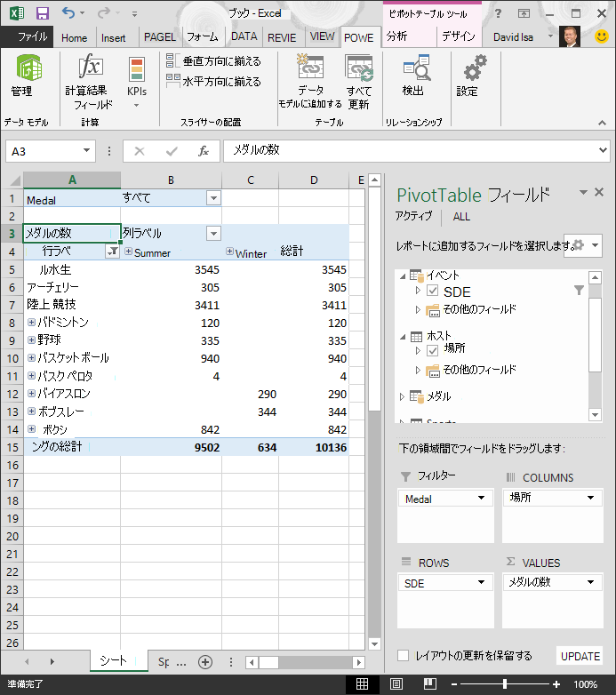
Task: Open the KPIs menu icon
Action: coord(137,69)
